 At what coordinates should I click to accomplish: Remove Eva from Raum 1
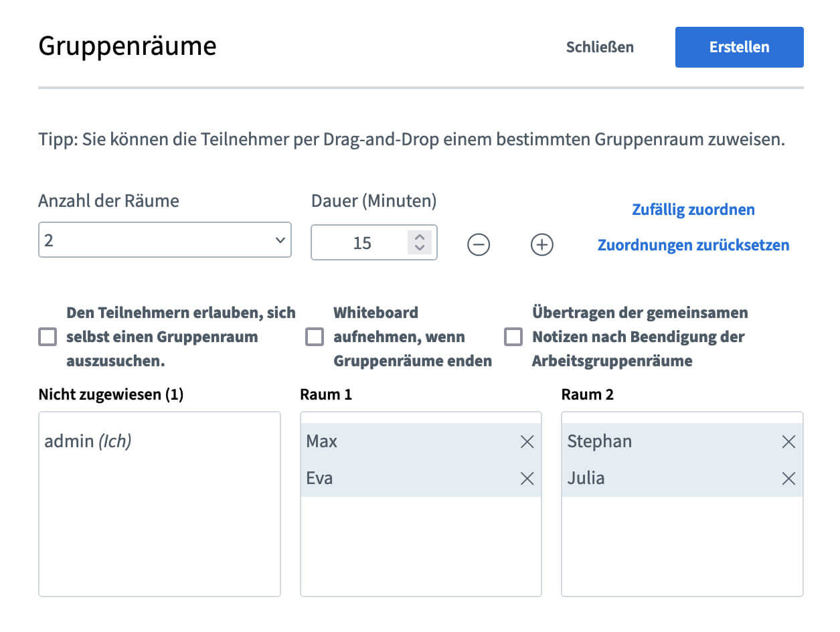tap(527, 479)
